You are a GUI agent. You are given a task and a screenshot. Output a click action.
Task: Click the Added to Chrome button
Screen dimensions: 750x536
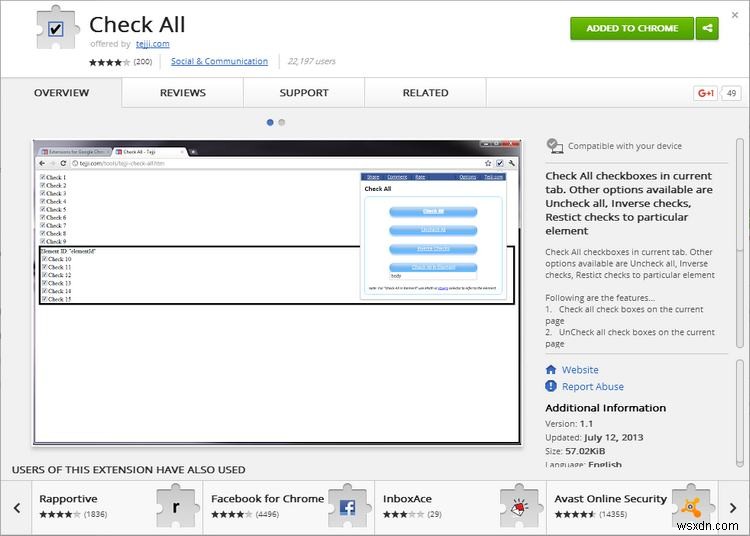632,28
